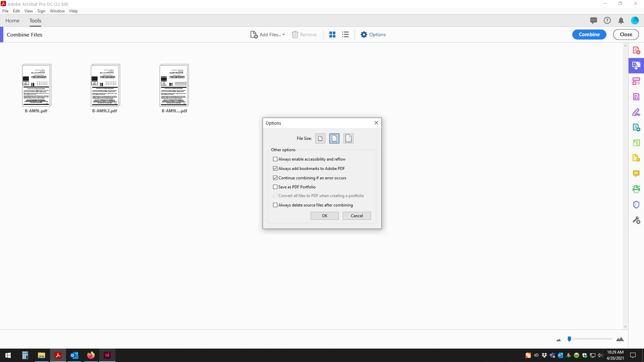Click the OK button to confirm options
Viewport: 644px width, 362px height.
click(324, 216)
